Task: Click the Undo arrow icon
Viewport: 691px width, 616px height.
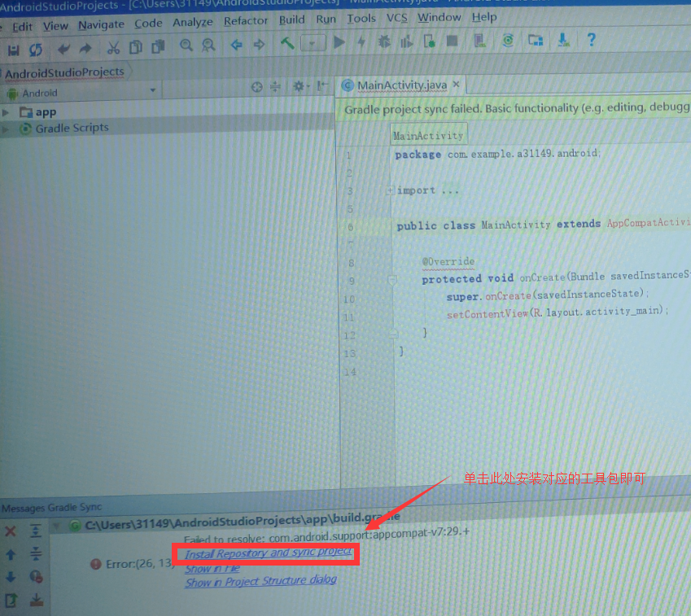Action: click(64, 49)
